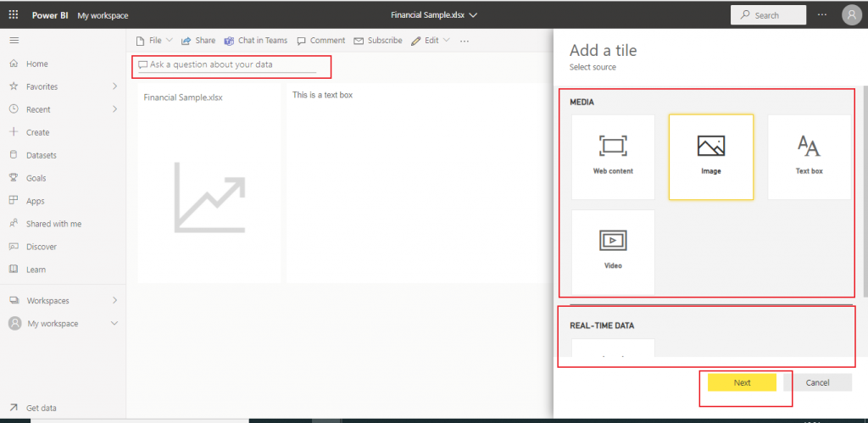
Task: Open the app launcher waffle icon
Action: click(x=14, y=15)
